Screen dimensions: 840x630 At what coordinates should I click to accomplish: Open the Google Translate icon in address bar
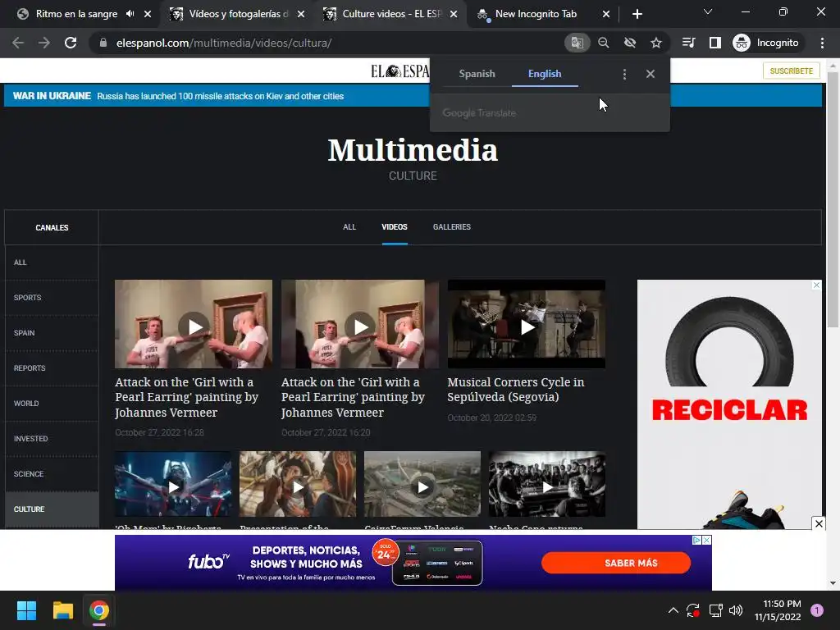pyautogui.click(x=577, y=43)
